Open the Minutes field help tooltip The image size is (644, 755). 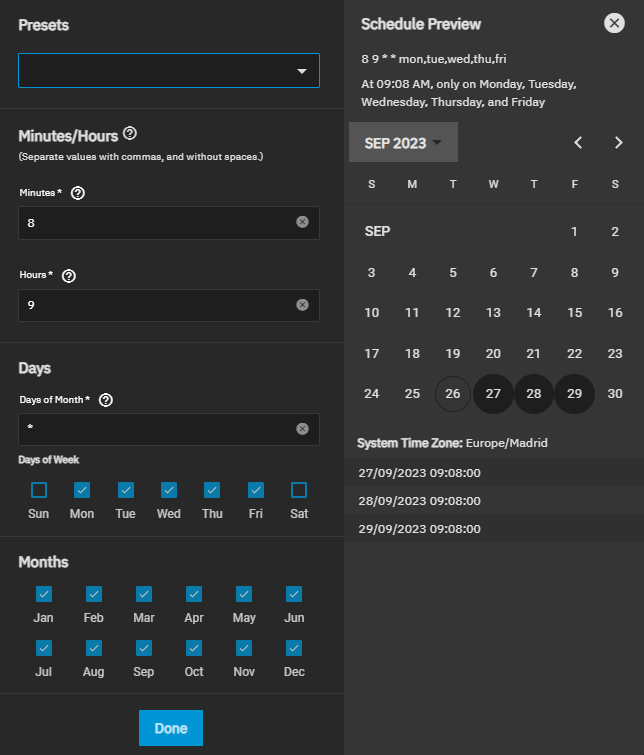pyautogui.click(x=78, y=193)
